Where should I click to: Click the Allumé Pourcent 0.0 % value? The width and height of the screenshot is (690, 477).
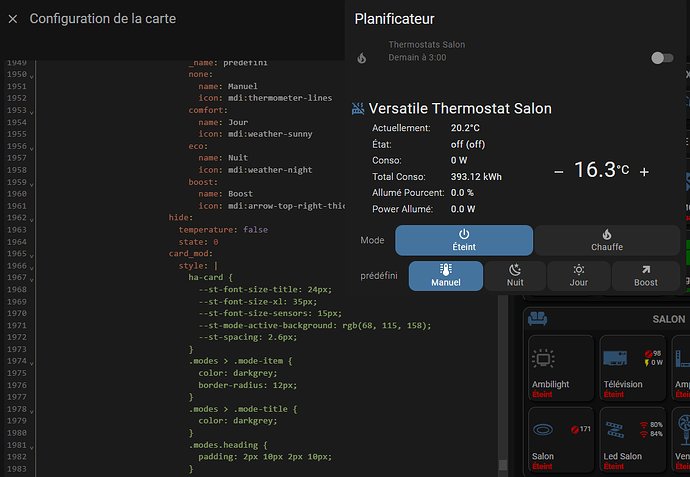tap(462, 193)
